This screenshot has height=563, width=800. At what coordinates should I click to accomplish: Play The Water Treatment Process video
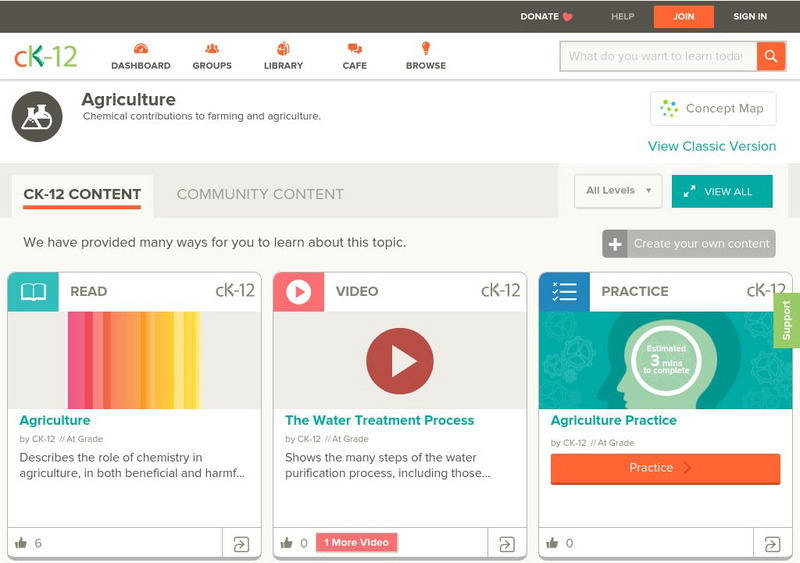pyautogui.click(x=400, y=361)
